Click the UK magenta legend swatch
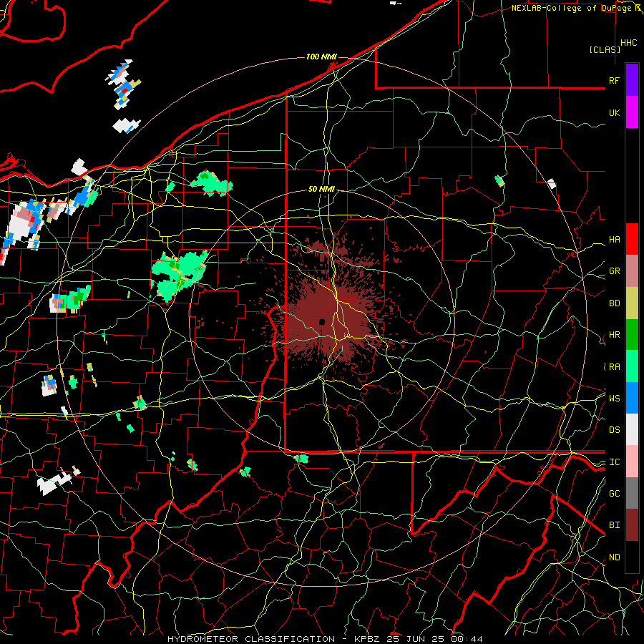The height and width of the screenshot is (644, 644). pyautogui.click(x=632, y=112)
